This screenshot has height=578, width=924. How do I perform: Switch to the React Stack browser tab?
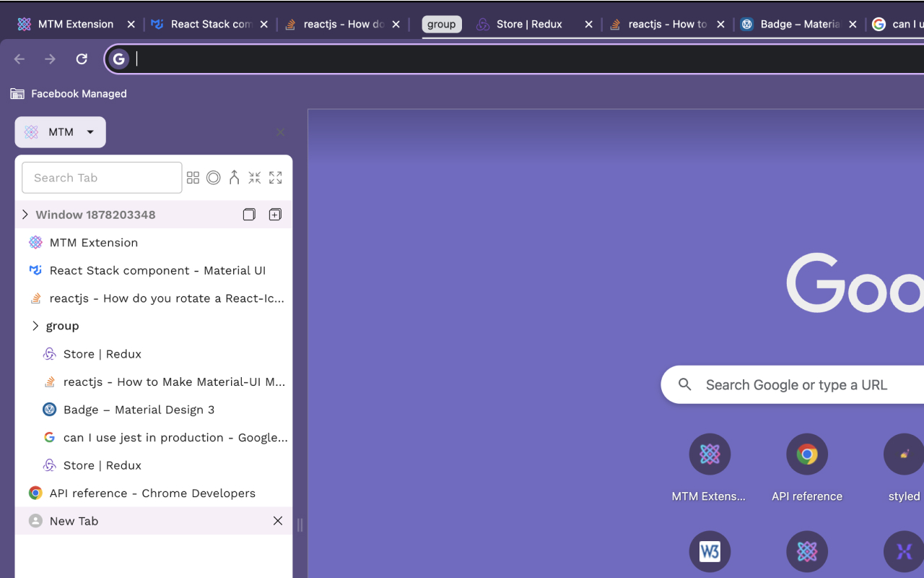[209, 25]
